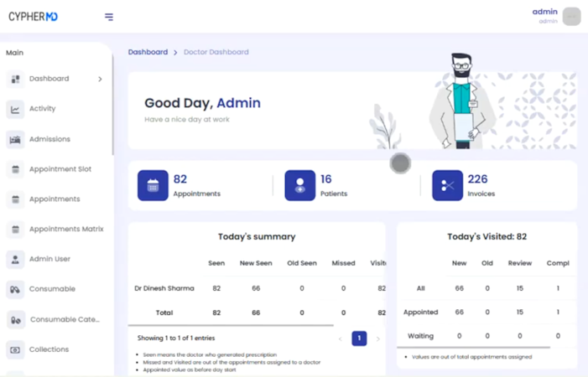The height and width of the screenshot is (377, 588).
Task: Open Activity from the sidebar
Action: point(43,109)
